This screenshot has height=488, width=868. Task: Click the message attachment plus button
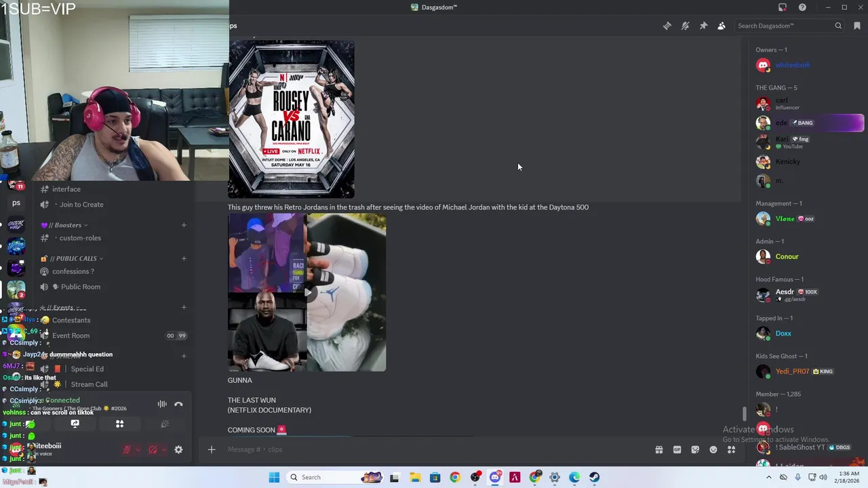[211, 449]
